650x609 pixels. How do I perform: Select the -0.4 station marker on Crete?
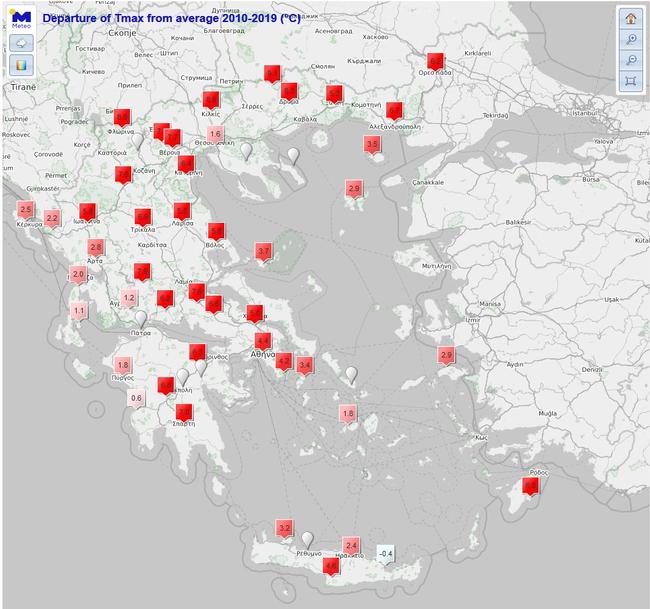[385, 554]
